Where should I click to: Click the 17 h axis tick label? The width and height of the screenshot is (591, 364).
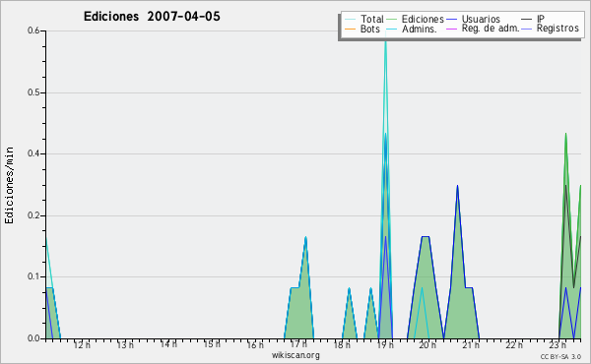[x=298, y=344]
